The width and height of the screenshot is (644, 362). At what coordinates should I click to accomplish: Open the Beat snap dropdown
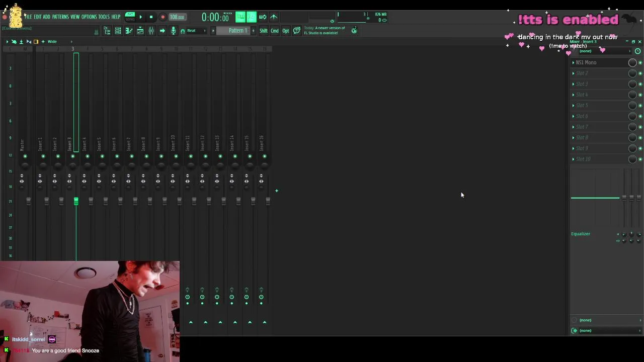[x=197, y=31]
